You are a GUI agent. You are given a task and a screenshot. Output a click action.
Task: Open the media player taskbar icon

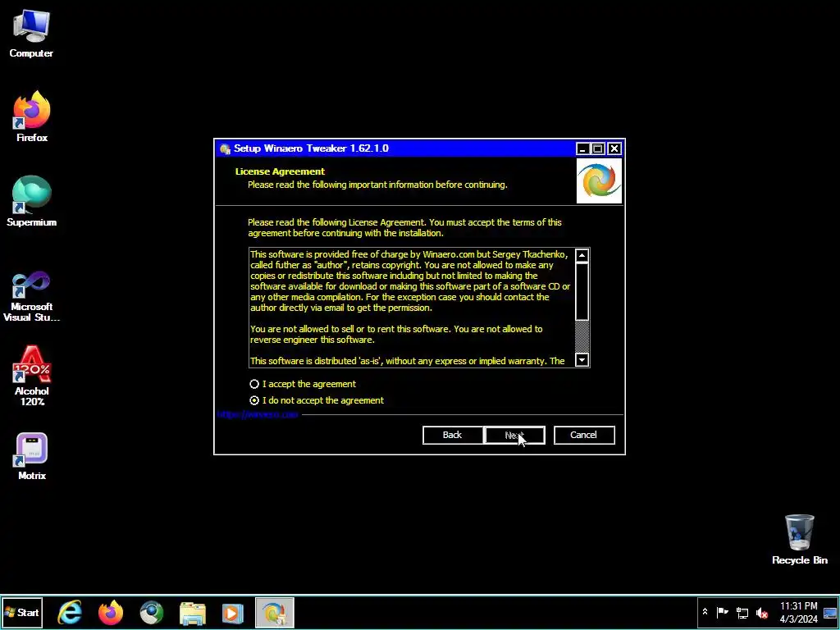232,612
